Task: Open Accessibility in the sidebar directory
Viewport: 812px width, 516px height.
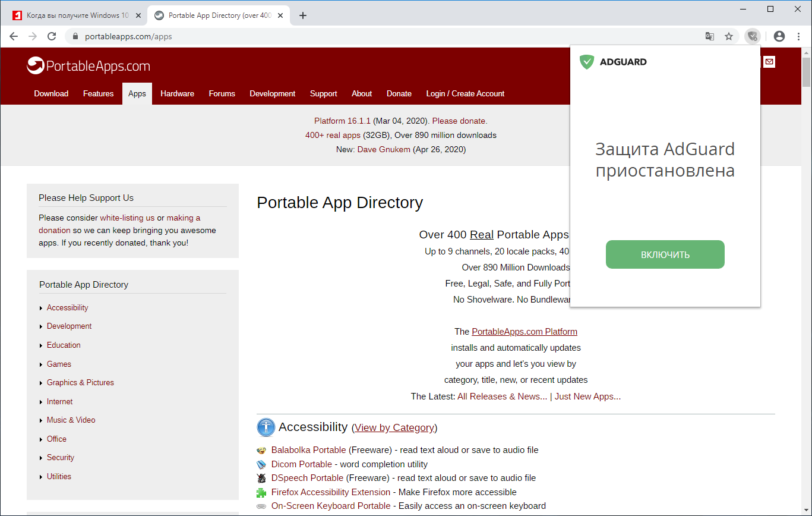Action: coord(67,307)
